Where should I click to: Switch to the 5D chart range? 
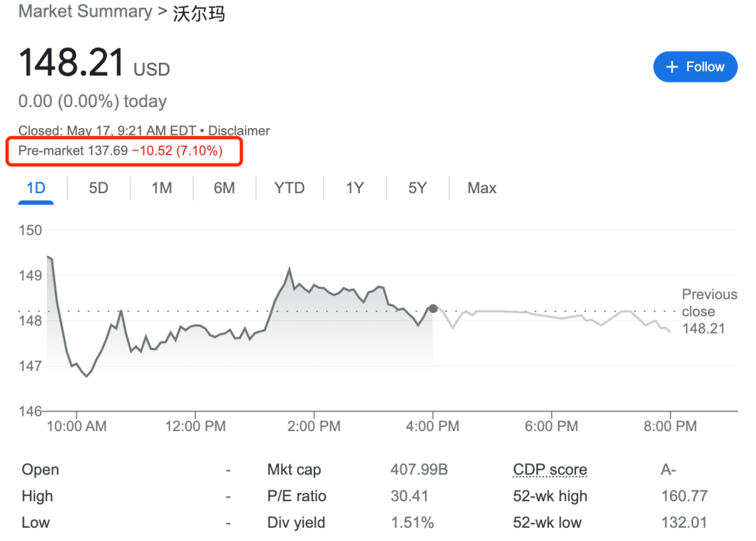tap(99, 188)
